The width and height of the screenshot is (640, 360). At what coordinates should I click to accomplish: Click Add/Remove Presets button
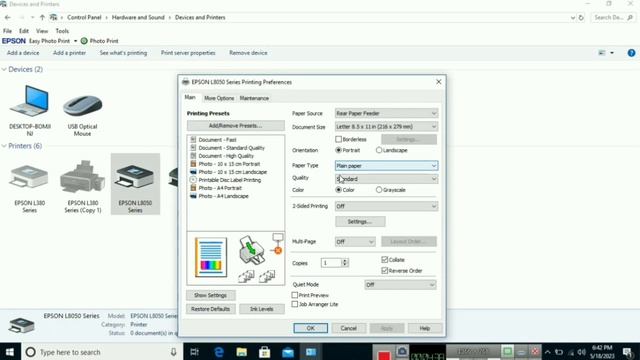[x=236, y=126]
